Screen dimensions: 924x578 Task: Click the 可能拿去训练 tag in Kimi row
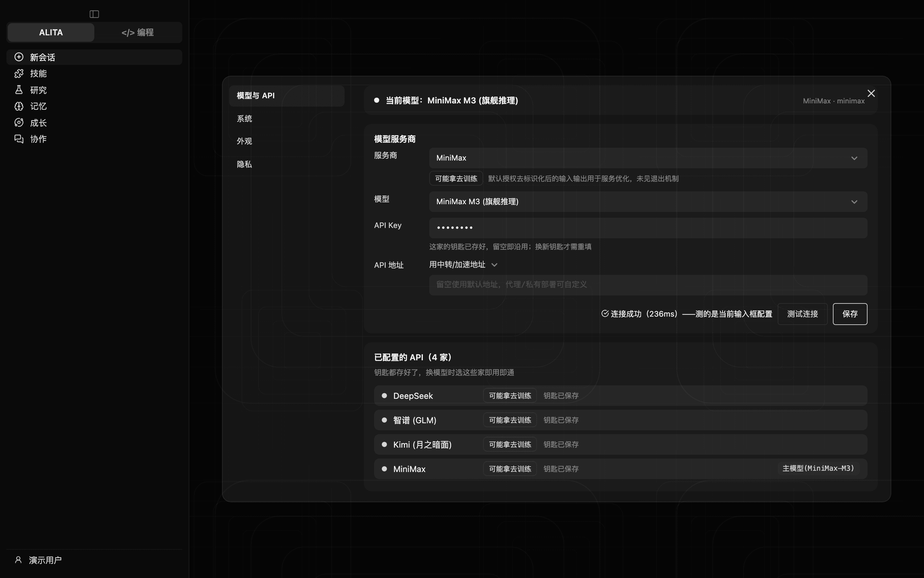pos(510,445)
